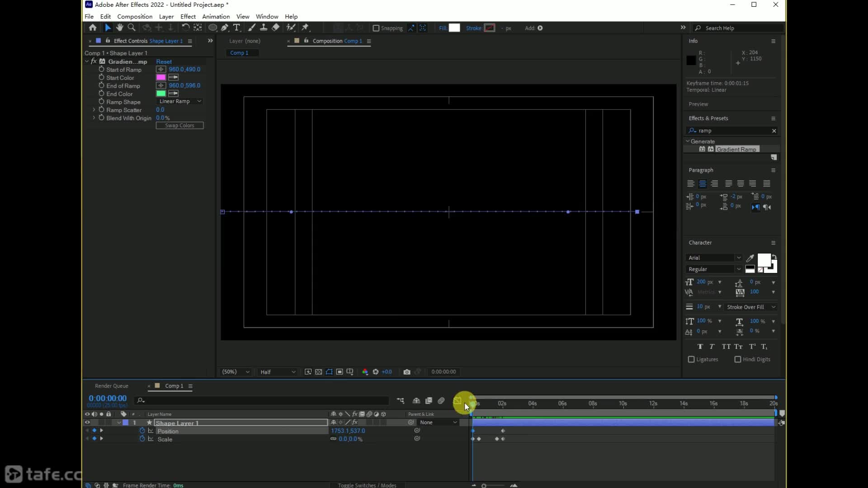The height and width of the screenshot is (488, 868).
Task: Click the white Fill color swatch
Action: pos(454,28)
